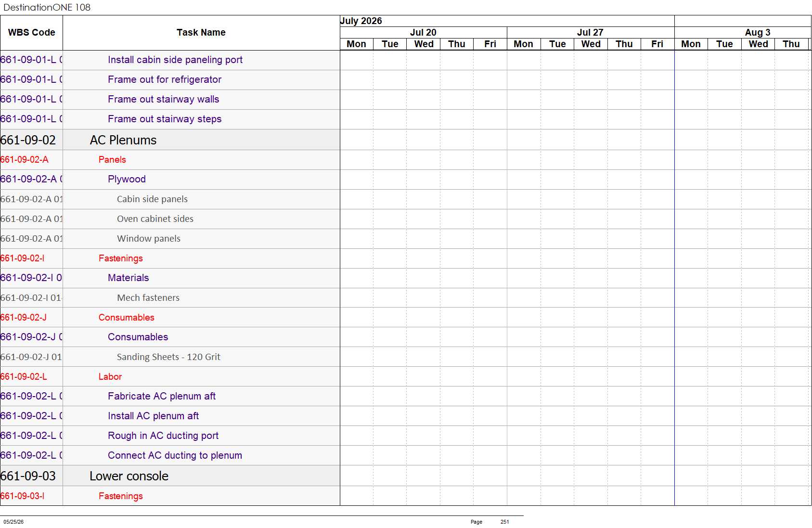Select WBS code 661-09-03-I
Image resolution: width=812 pixels, height=528 pixels.
(22, 496)
